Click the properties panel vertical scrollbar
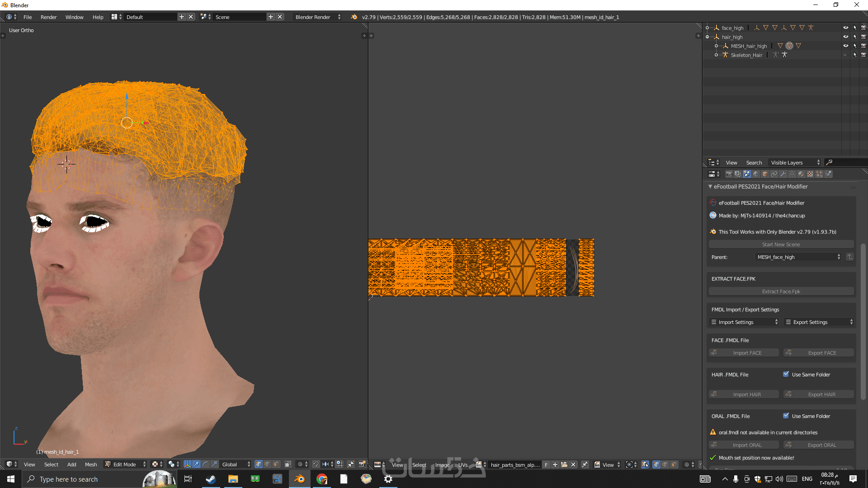Screen dimensions: 868x488 (x=863, y=321)
